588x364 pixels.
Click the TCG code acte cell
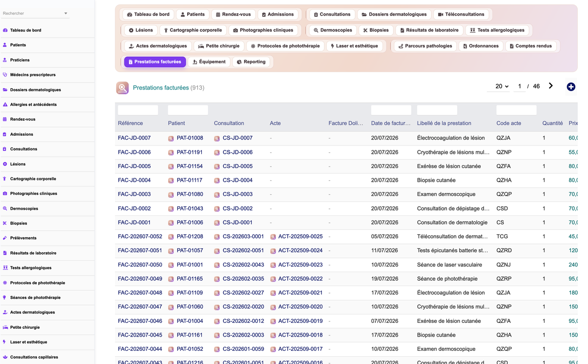click(502, 237)
